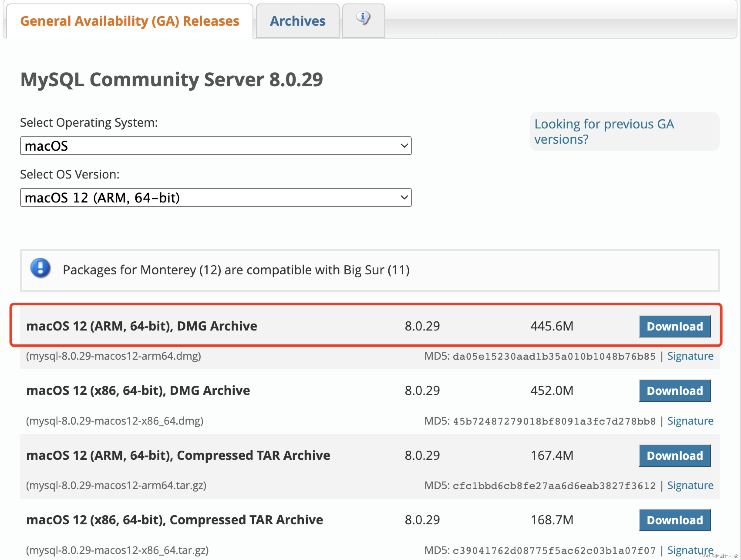
Task: Download macOS 12 ARM DMG Archive
Action: (x=674, y=326)
